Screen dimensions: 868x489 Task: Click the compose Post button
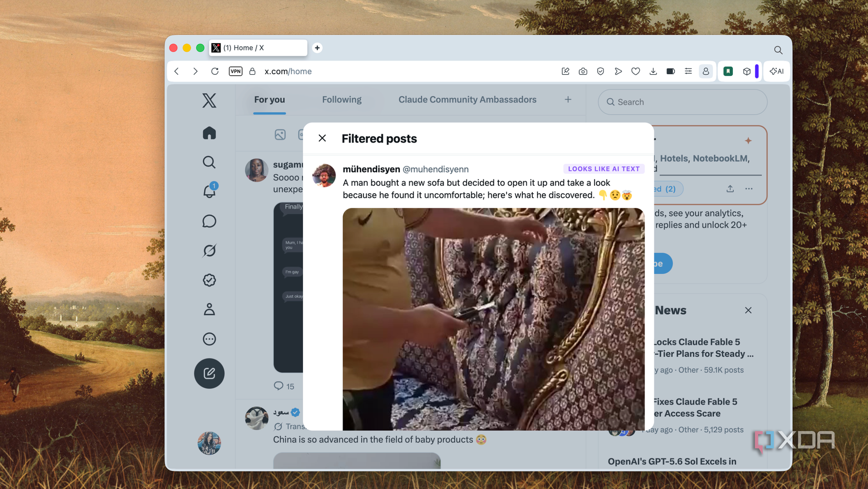[x=209, y=373]
